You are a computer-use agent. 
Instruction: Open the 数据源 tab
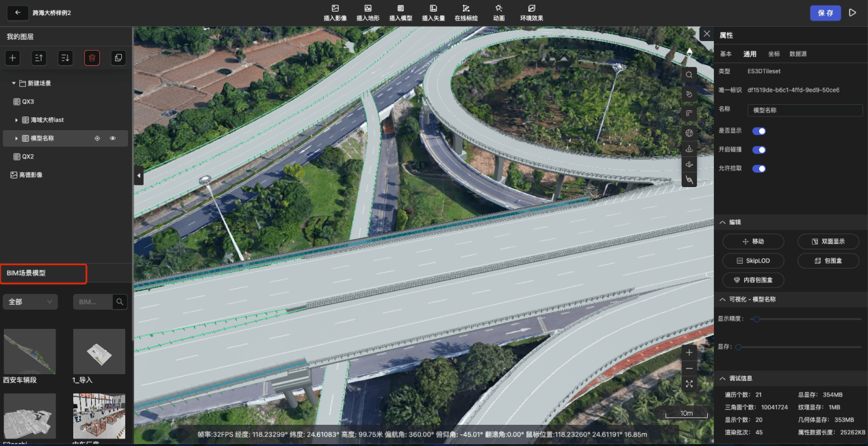coord(797,54)
